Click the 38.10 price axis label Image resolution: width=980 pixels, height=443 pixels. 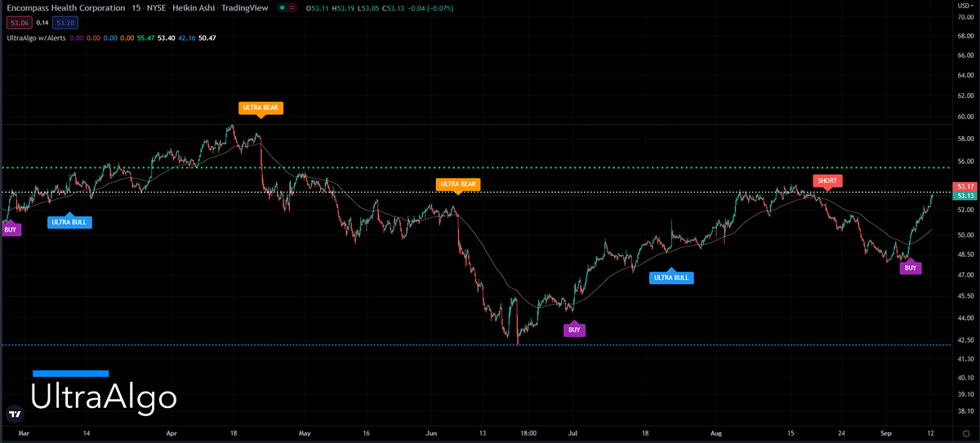[x=965, y=412]
